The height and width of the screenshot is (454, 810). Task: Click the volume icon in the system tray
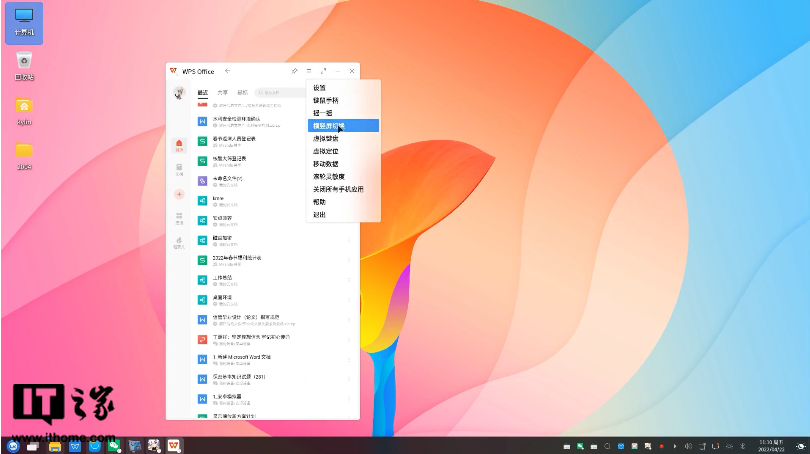tap(688, 446)
